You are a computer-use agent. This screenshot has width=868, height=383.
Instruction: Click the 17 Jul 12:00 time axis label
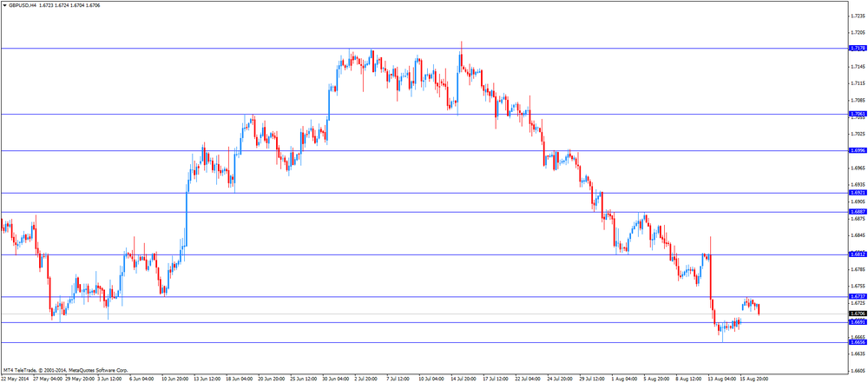click(x=496, y=380)
